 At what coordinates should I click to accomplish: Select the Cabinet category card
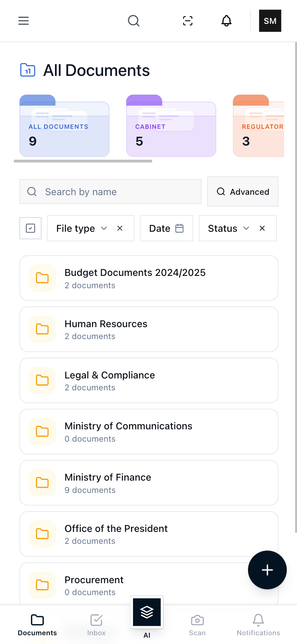point(171,126)
